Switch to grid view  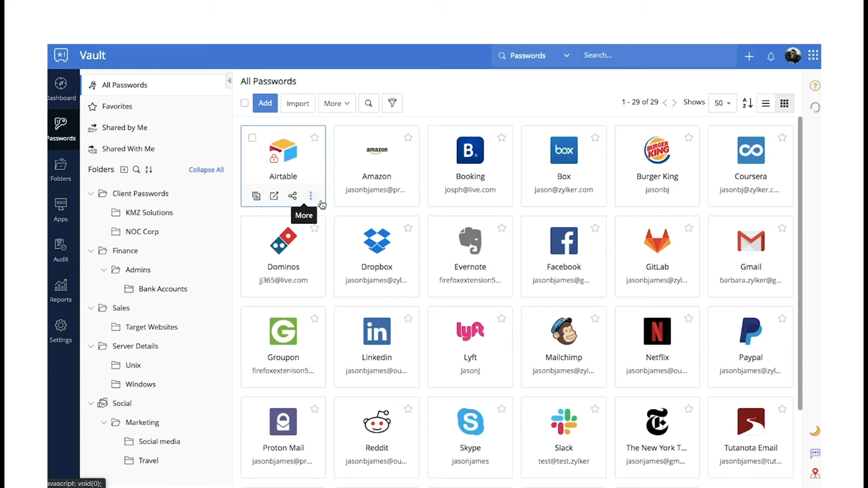tap(784, 104)
